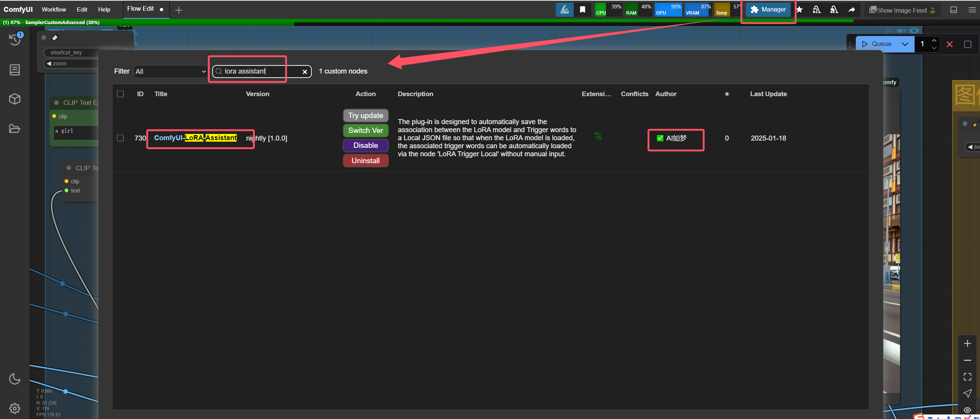Open settings gear icon
The image size is (980, 419).
[x=15, y=408]
